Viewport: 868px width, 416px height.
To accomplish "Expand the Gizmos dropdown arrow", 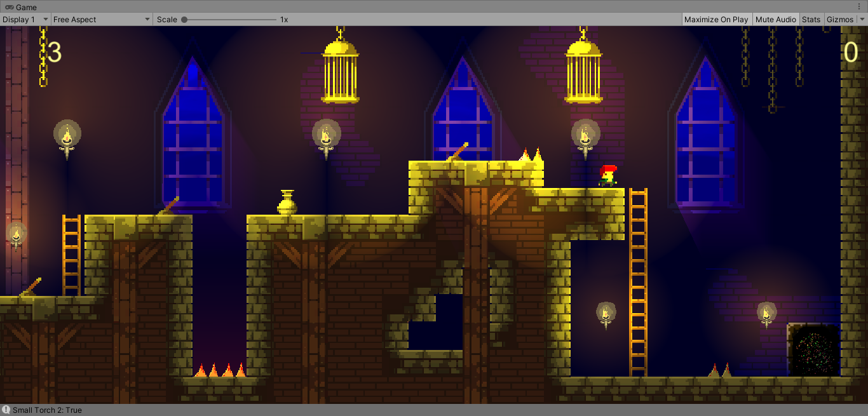I will pyautogui.click(x=862, y=19).
